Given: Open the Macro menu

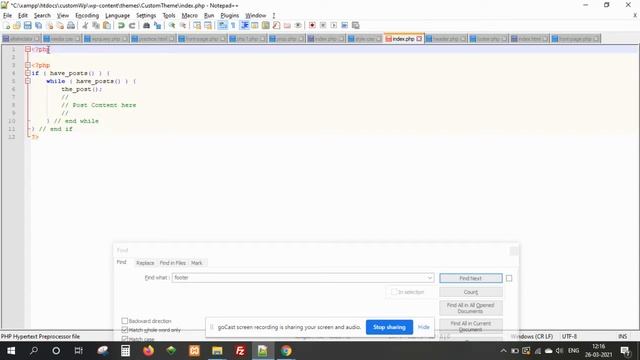Looking at the screenshot, I should (x=189, y=16).
